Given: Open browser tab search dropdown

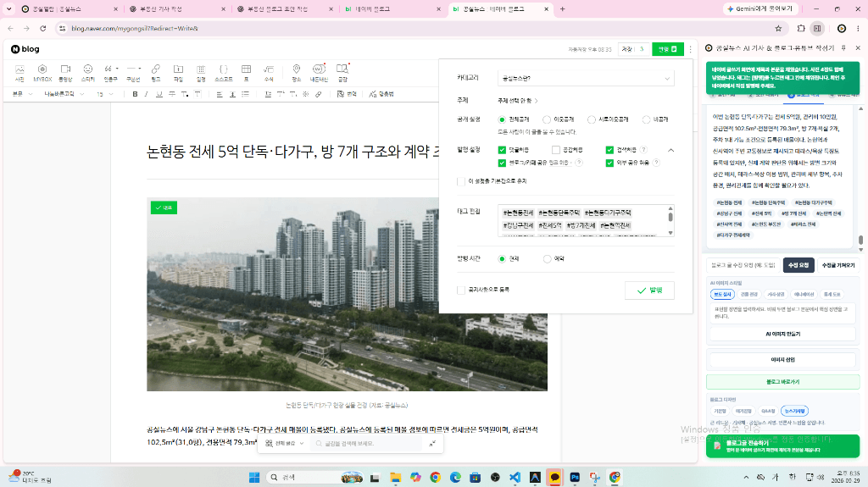Looking at the screenshot, I should pos(8,8).
